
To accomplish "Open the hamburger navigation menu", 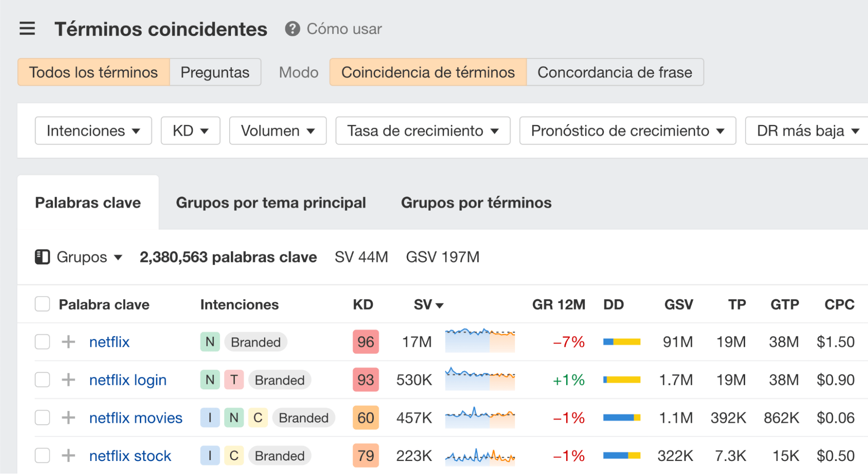I will coord(27,29).
